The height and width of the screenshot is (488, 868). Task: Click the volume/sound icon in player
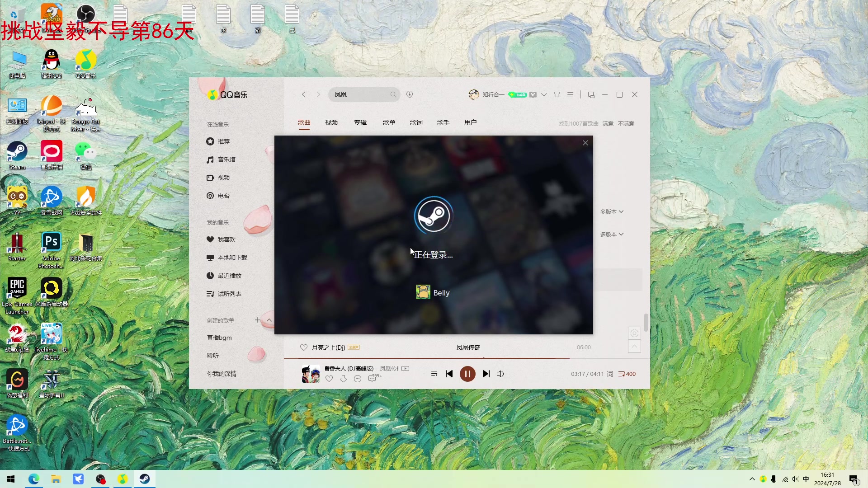click(x=500, y=374)
